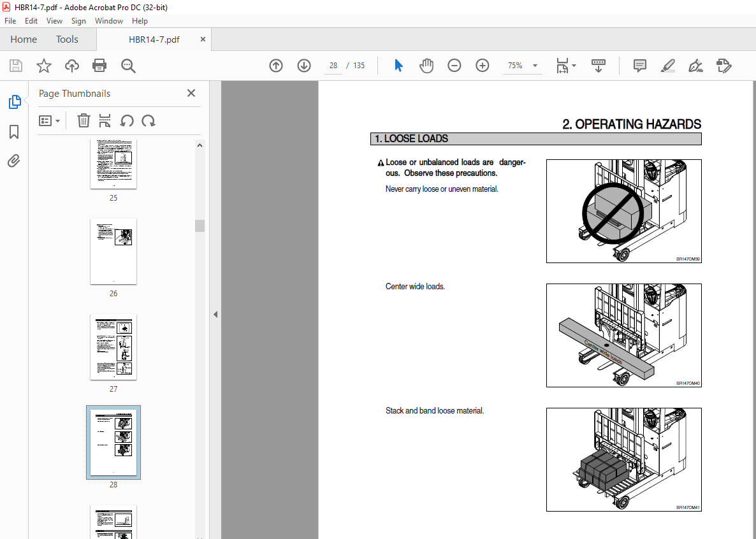The height and width of the screenshot is (539, 756).
Task: Click the '2. OPERATING HAZARDS' title
Action: [x=632, y=124]
